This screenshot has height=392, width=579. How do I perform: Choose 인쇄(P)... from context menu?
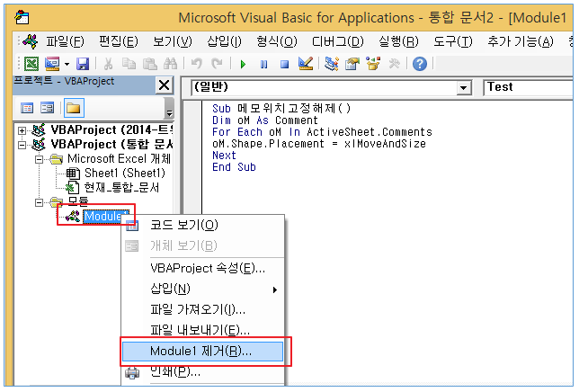203,372
